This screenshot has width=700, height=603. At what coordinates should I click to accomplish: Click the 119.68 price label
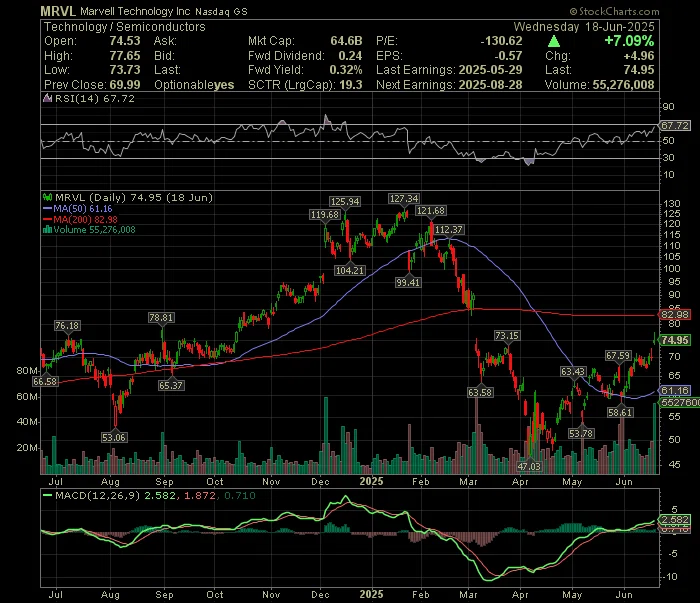tap(325, 215)
